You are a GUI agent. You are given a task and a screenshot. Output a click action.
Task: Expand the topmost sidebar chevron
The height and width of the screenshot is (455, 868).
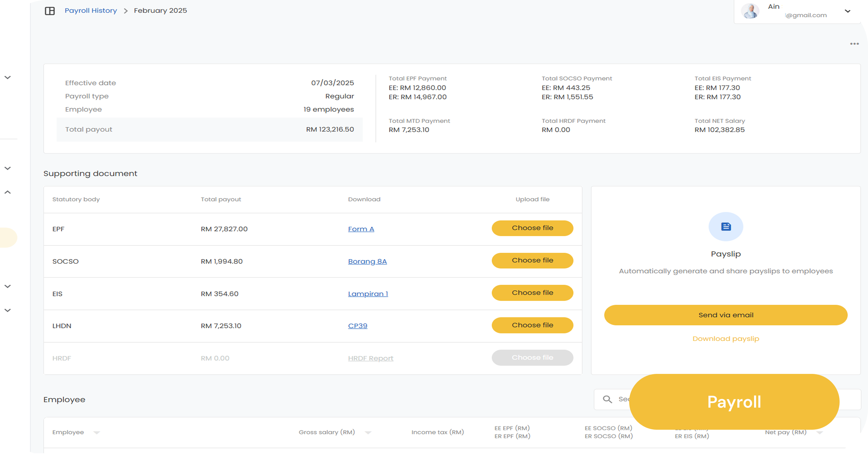tap(7, 78)
